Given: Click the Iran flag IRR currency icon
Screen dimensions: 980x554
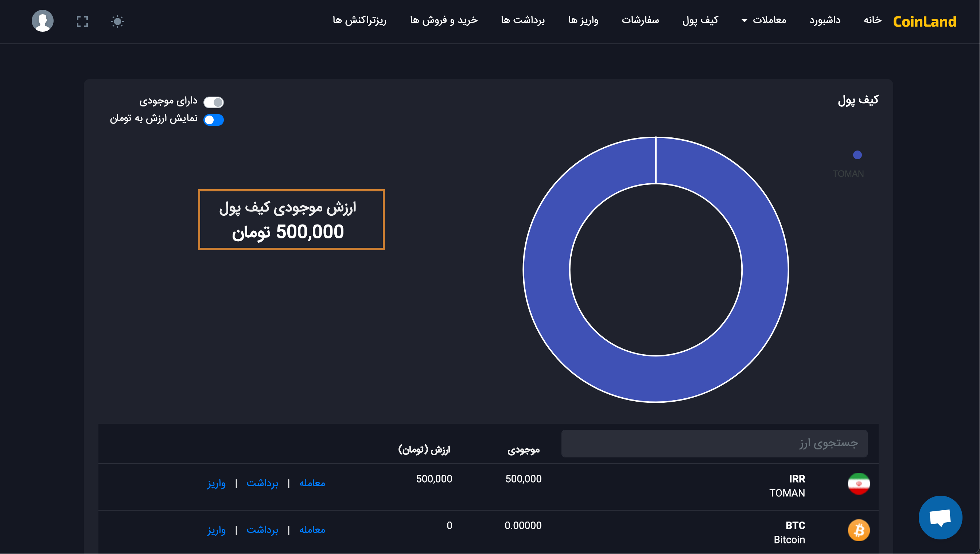Looking at the screenshot, I should [x=858, y=483].
